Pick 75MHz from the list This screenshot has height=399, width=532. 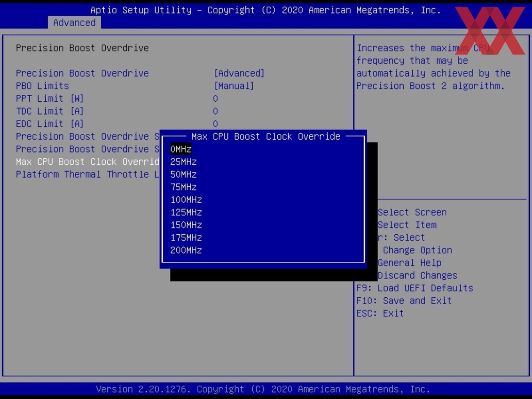[183, 187]
